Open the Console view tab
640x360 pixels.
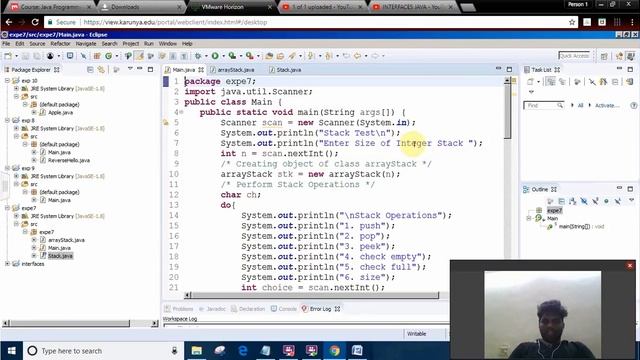click(284, 309)
